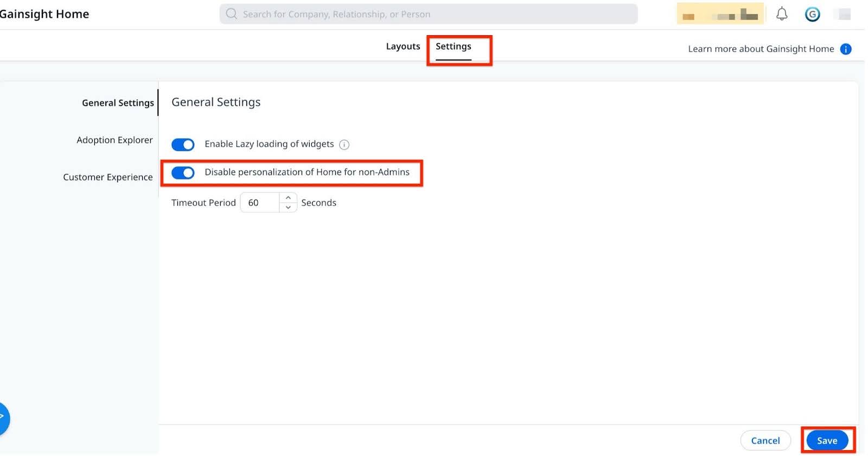Select General Settings in the sidebar
868x456 pixels.
pos(118,102)
